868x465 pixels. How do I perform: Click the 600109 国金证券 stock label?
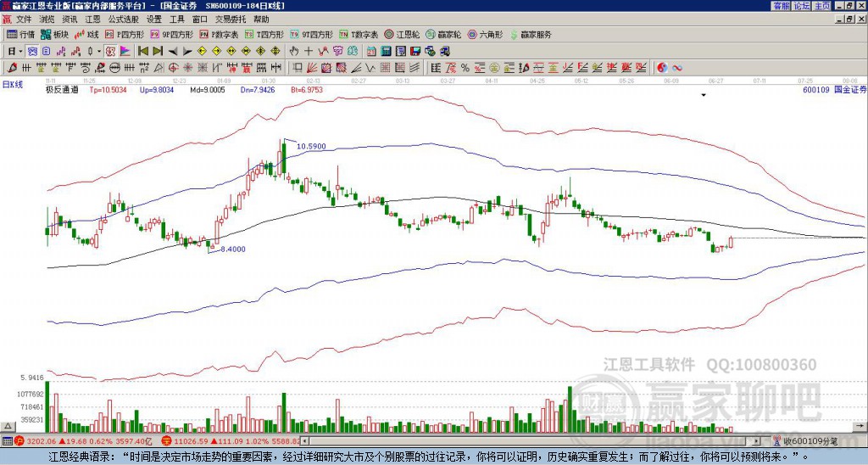[x=835, y=89]
